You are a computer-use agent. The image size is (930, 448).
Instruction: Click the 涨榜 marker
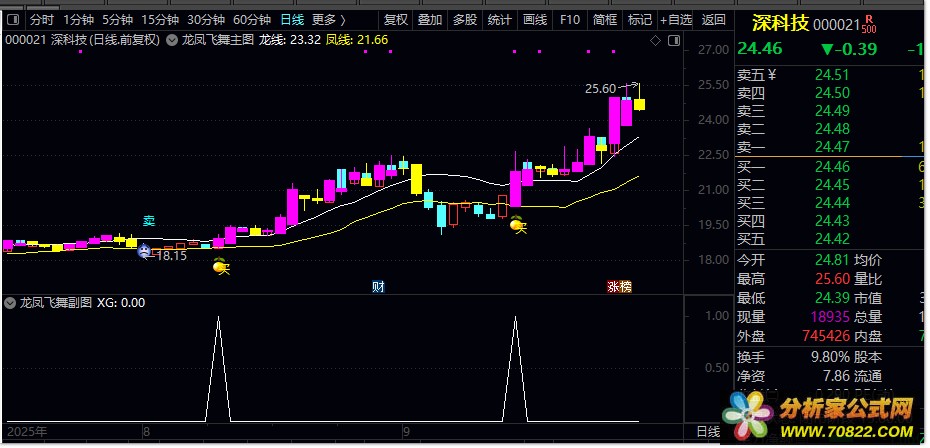(x=619, y=287)
